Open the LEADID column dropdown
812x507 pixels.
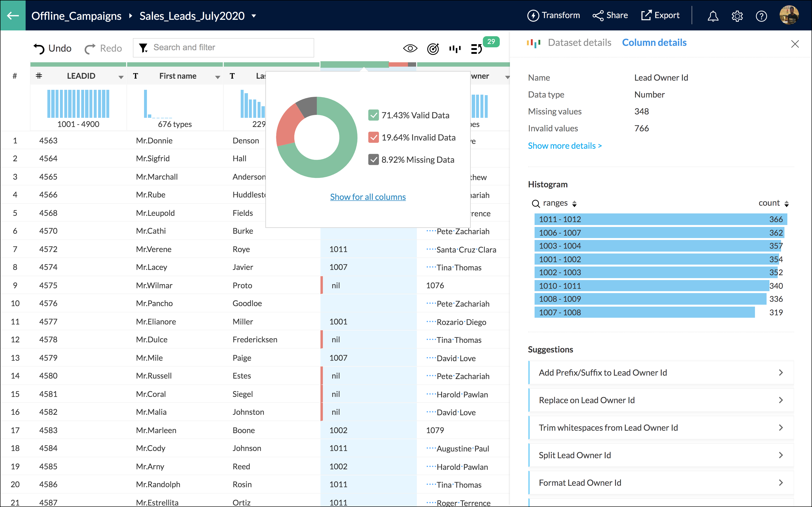(x=121, y=77)
